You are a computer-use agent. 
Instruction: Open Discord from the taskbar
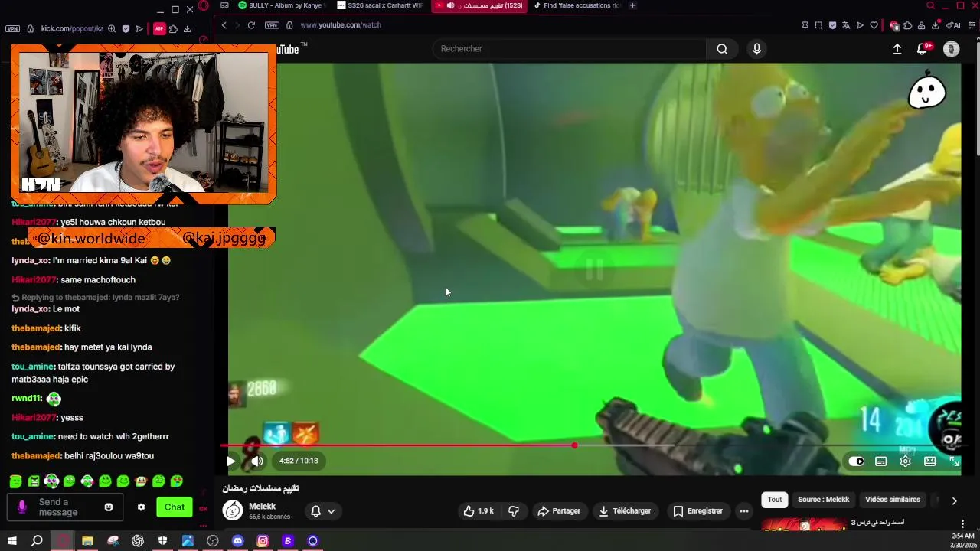237,541
